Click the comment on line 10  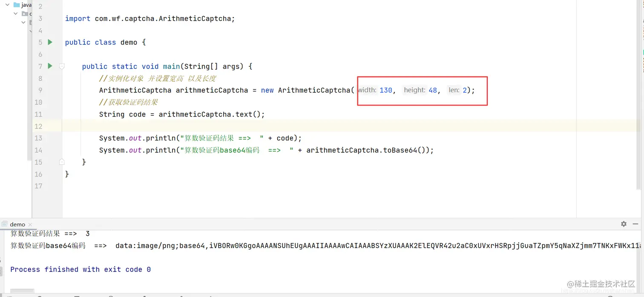[x=129, y=102]
